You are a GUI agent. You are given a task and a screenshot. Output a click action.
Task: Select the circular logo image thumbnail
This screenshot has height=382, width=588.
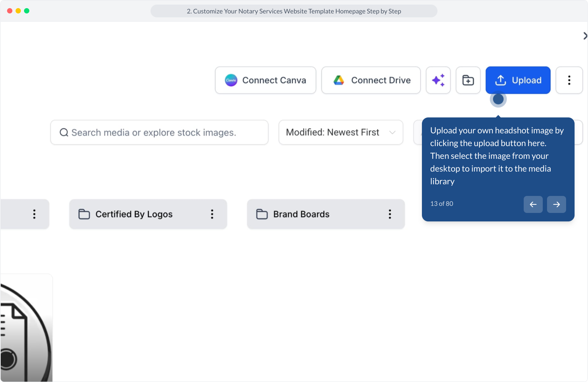click(27, 328)
